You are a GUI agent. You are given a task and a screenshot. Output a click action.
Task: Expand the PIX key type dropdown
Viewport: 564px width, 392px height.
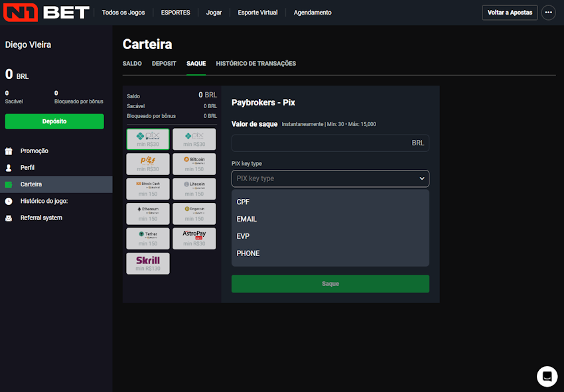(330, 178)
